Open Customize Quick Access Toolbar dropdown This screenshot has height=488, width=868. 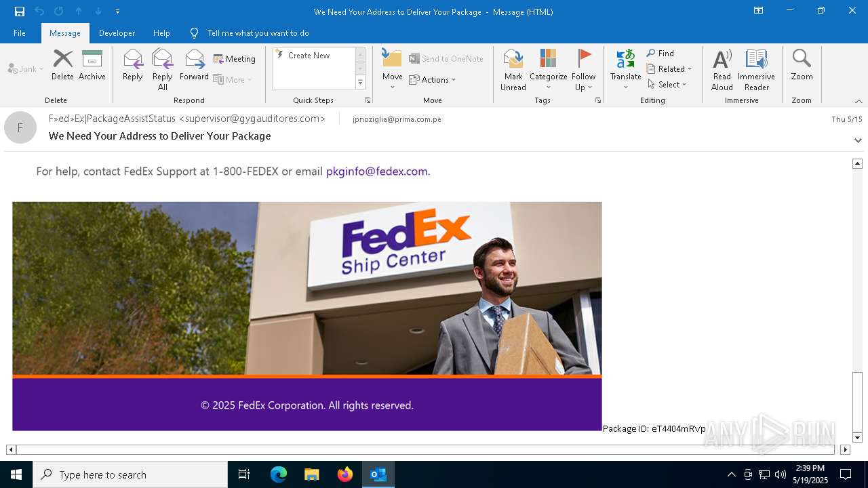[117, 12]
